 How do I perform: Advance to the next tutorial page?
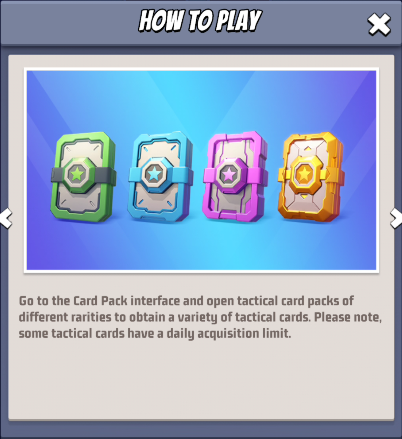click(x=396, y=218)
